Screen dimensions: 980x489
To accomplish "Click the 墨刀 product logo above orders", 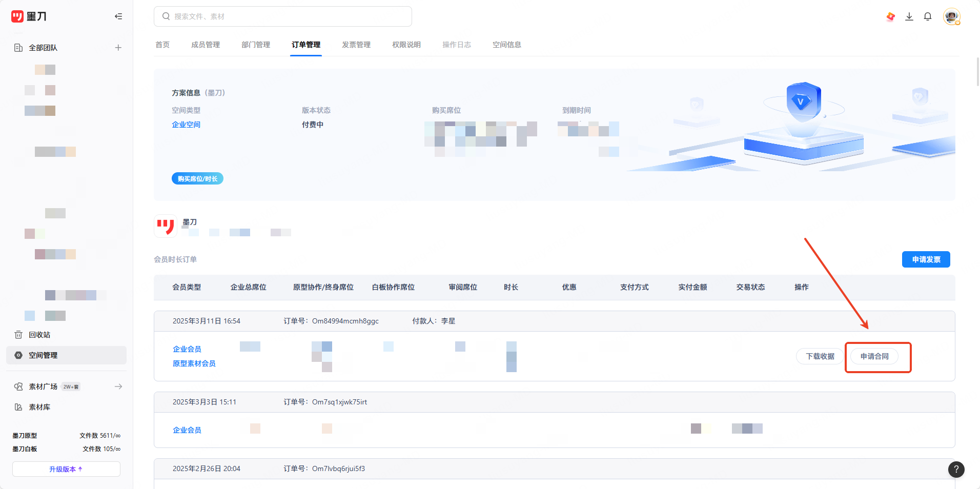I will 166,226.
